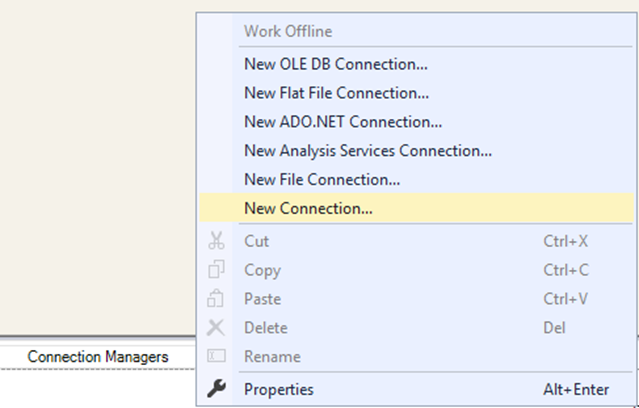Click the Paste clipboard icon
The image size is (639, 408).
216,299
